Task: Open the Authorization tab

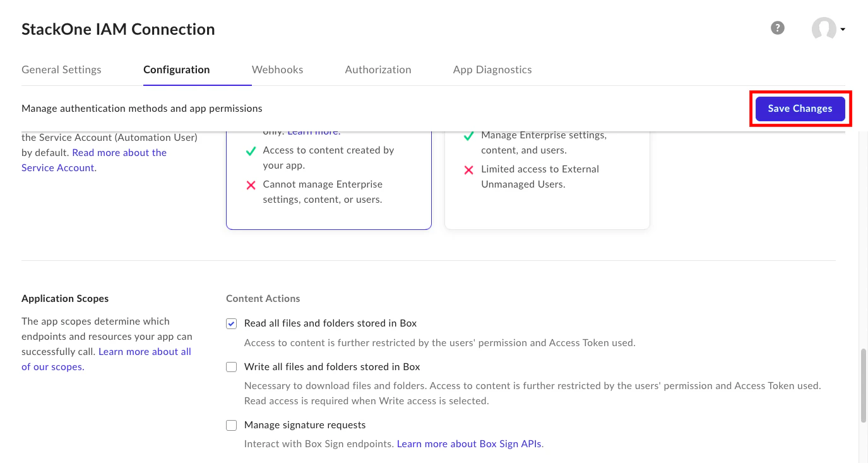Action: click(378, 69)
